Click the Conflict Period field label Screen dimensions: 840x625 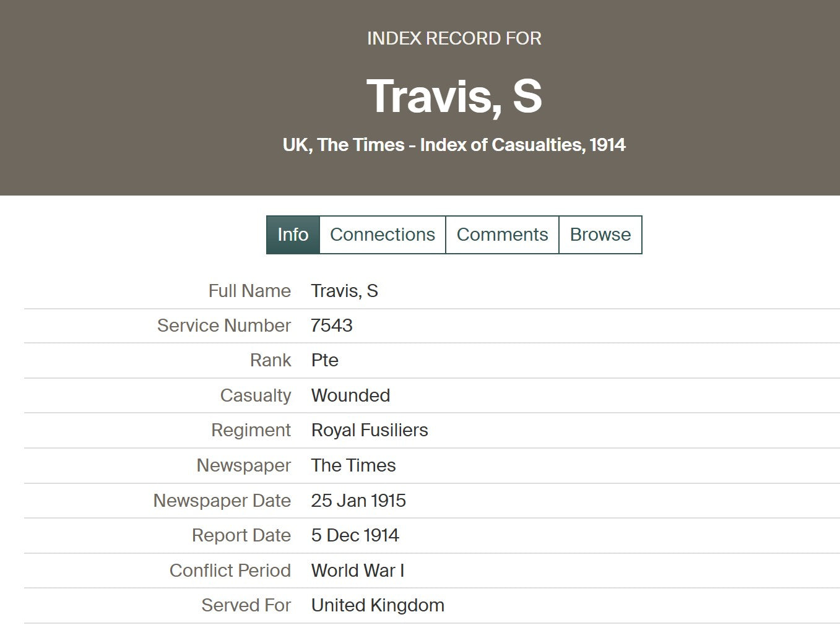tap(230, 571)
